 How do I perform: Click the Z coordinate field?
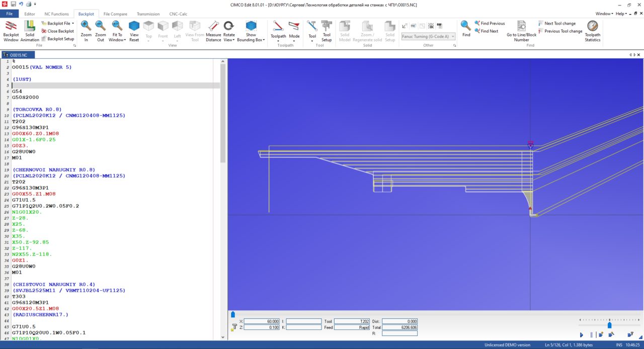262,327
